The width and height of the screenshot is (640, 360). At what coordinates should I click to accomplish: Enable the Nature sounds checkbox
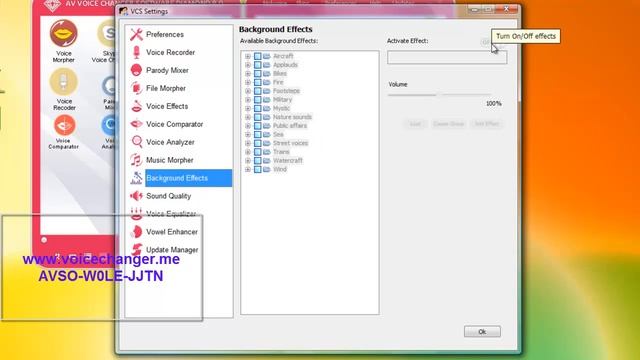[x=258, y=117]
